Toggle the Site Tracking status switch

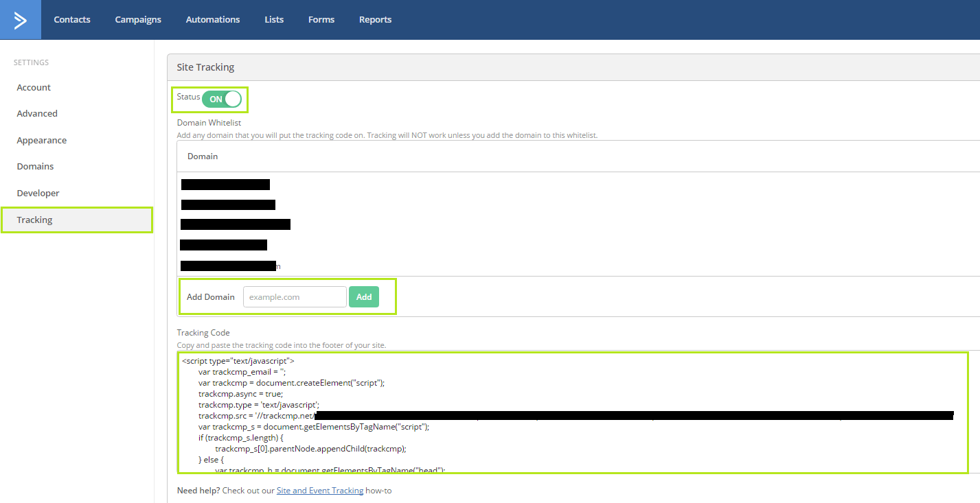(x=222, y=99)
